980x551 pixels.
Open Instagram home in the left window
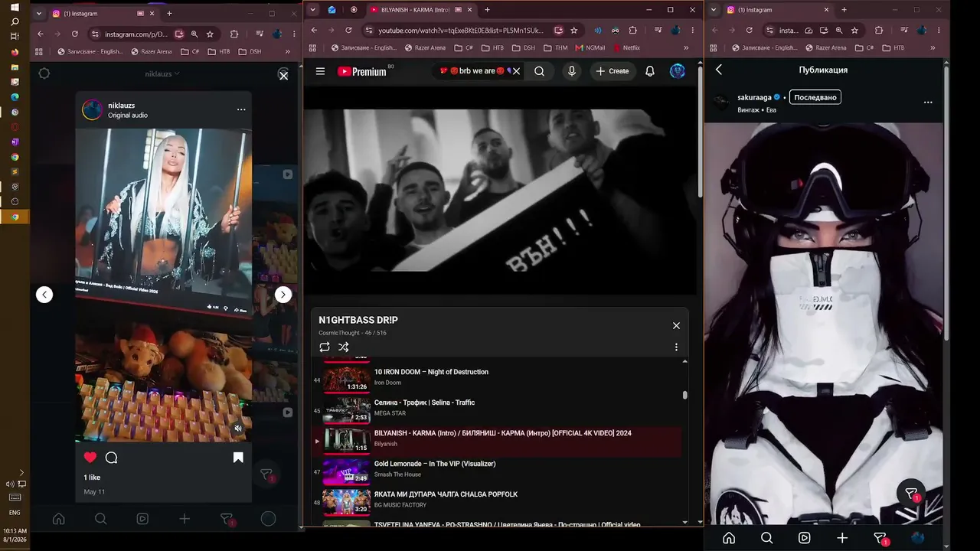tap(58, 519)
